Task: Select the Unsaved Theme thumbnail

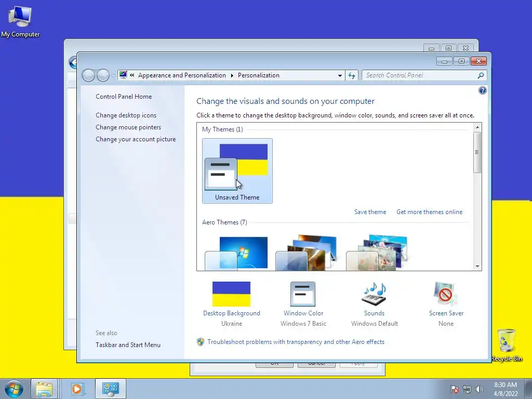Action: tap(237, 170)
